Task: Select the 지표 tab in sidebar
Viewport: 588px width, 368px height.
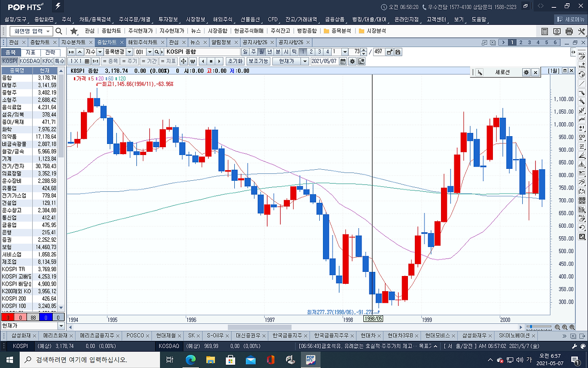Action: pyautogui.click(x=30, y=52)
